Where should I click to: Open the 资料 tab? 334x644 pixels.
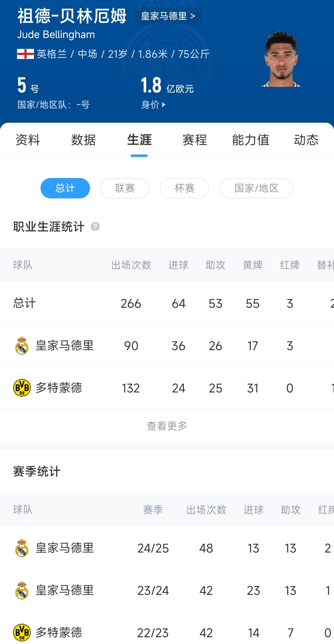coord(28,140)
